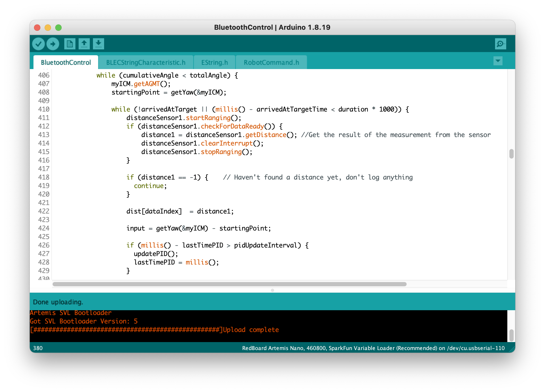Click the editor horizontal scrollbar thumb
545x392 pixels.
pos(229,284)
